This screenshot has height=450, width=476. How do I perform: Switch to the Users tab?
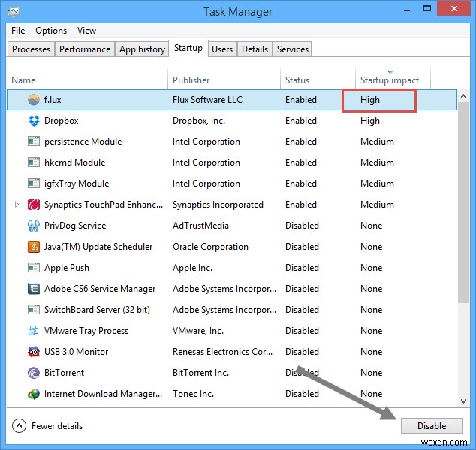click(x=222, y=49)
